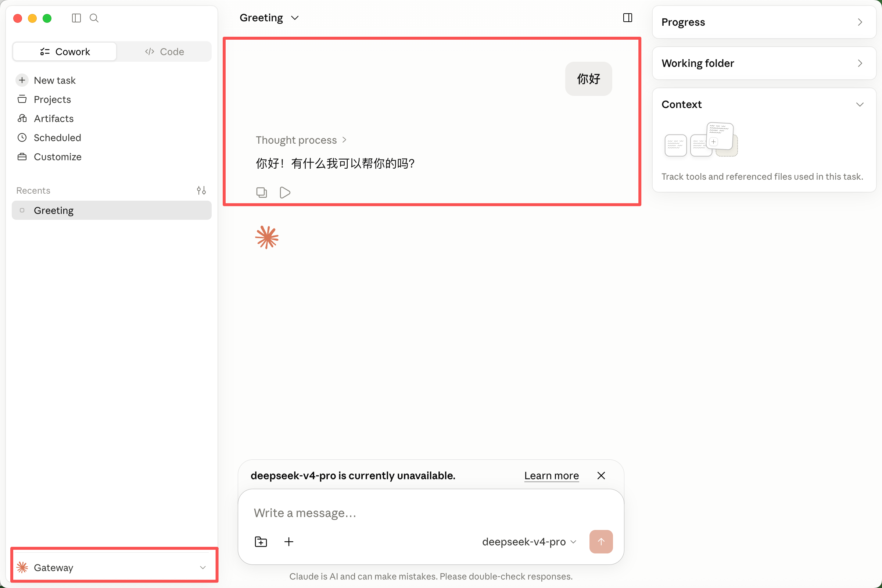Toggle the right side panel icon
The image size is (882, 588).
point(627,18)
